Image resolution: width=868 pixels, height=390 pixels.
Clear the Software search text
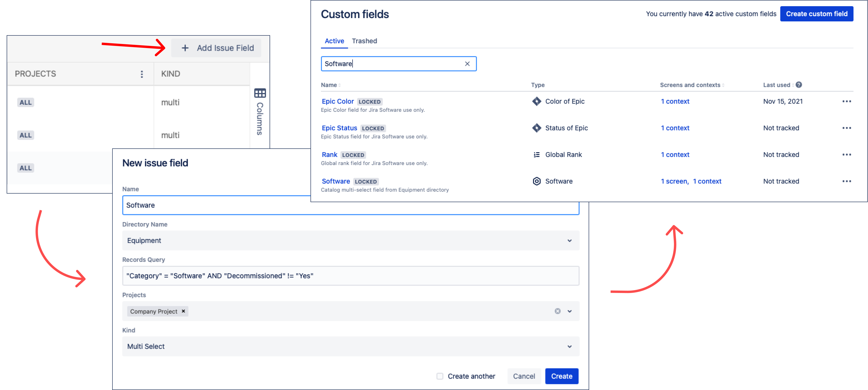pyautogui.click(x=467, y=64)
